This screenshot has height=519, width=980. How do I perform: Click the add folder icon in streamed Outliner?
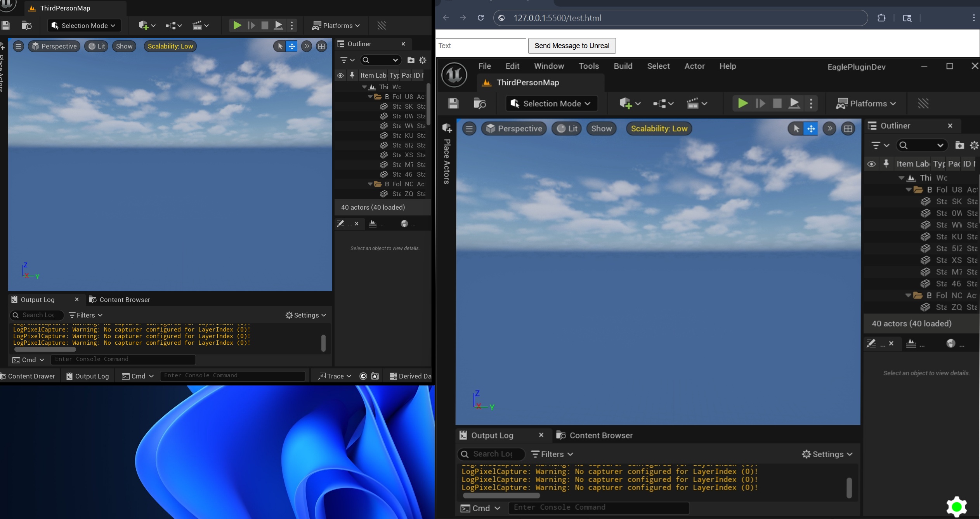[959, 145]
